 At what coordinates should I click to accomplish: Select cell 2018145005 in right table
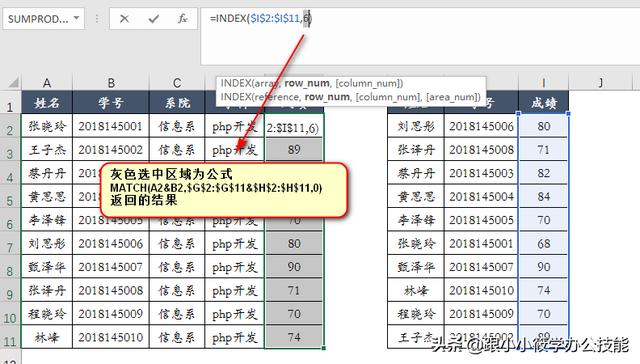point(481,220)
